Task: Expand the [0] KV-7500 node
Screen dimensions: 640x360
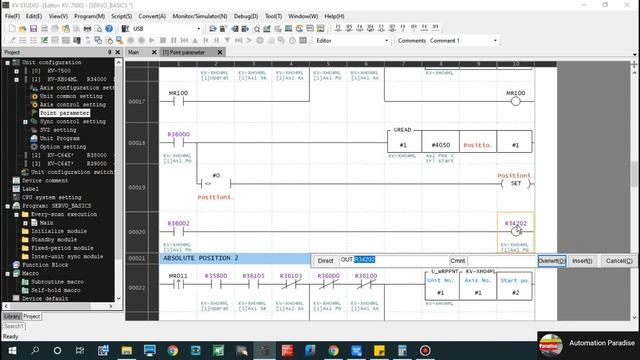Action: pos(16,71)
